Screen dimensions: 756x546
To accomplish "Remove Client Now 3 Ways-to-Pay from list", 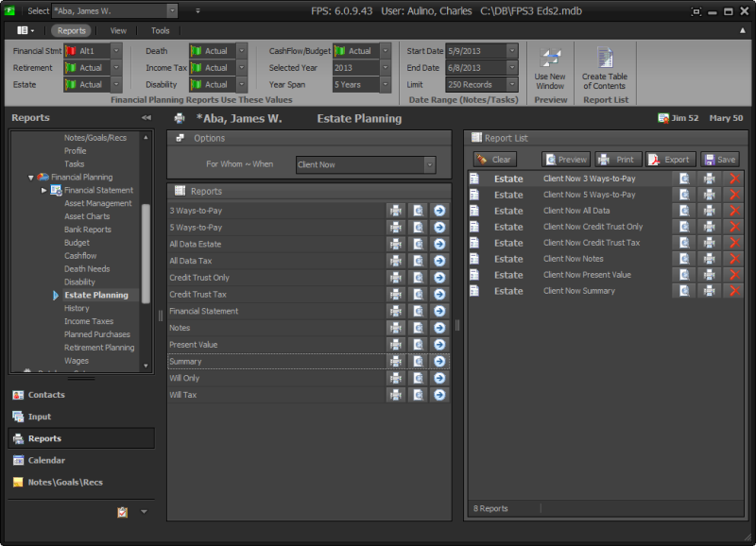I will [x=734, y=179].
